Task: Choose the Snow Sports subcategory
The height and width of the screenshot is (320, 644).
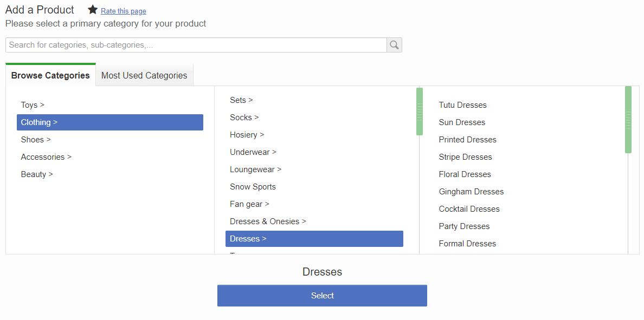Action: pyautogui.click(x=253, y=187)
